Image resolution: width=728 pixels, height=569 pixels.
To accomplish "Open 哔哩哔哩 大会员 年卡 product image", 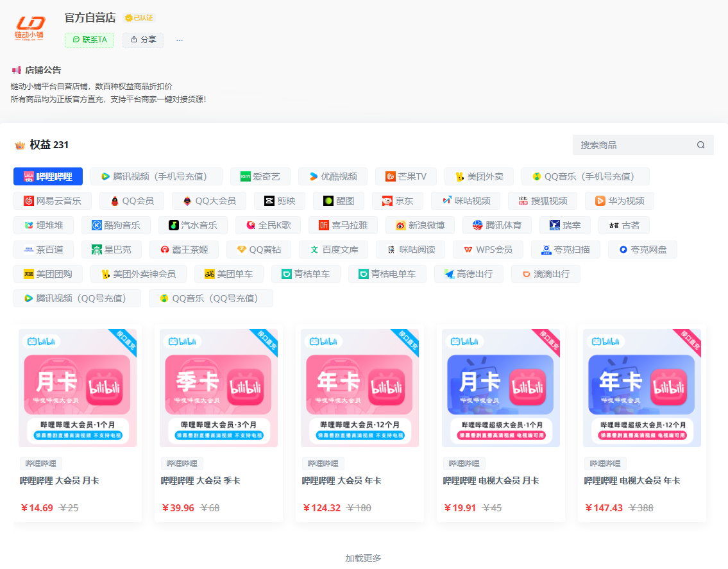I will 360,388.
